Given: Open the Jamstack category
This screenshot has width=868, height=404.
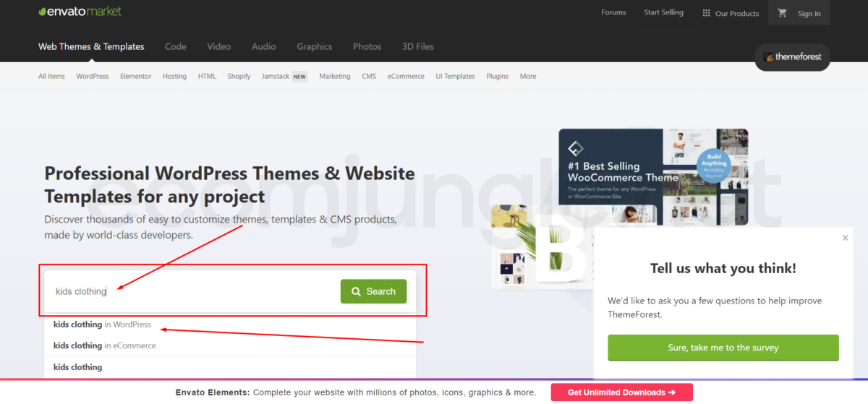Looking at the screenshot, I should click(x=275, y=76).
